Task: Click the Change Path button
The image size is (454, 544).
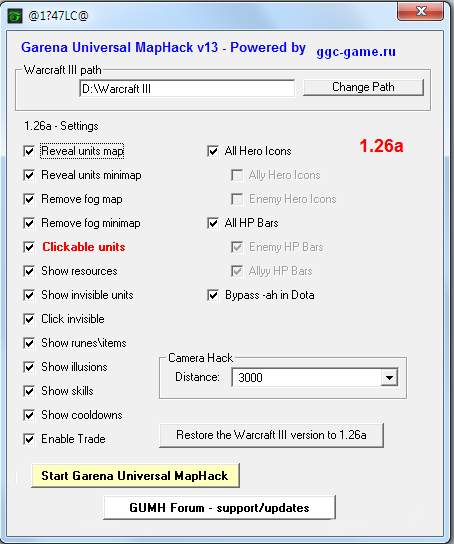Action: tap(363, 87)
